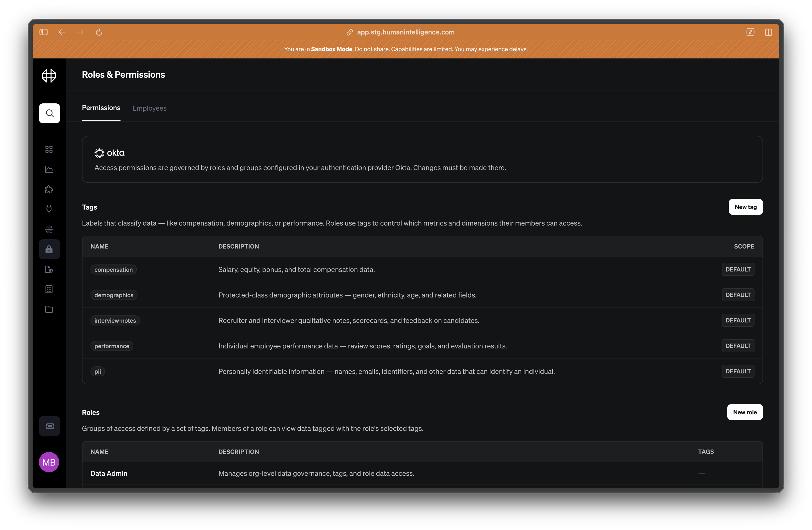
Task: Click the DEFAULT badge in interview-notes row
Action: 738,320
